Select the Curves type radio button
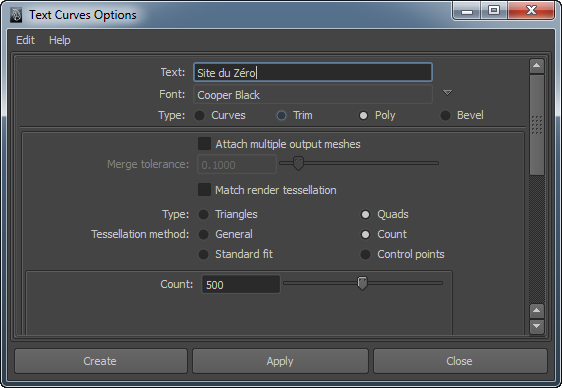This screenshot has height=388, width=562. (x=199, y=116)
